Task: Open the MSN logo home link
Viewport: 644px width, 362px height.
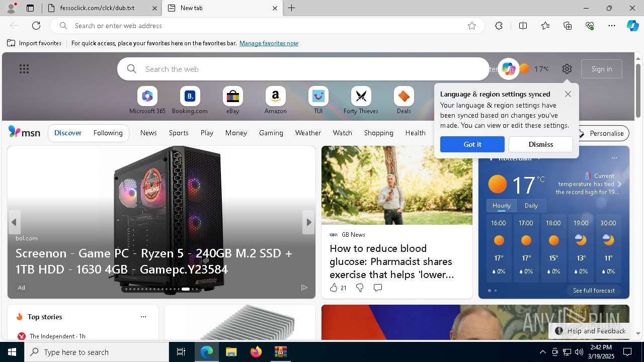Action: pyautogui.click(x=24, y=132)
